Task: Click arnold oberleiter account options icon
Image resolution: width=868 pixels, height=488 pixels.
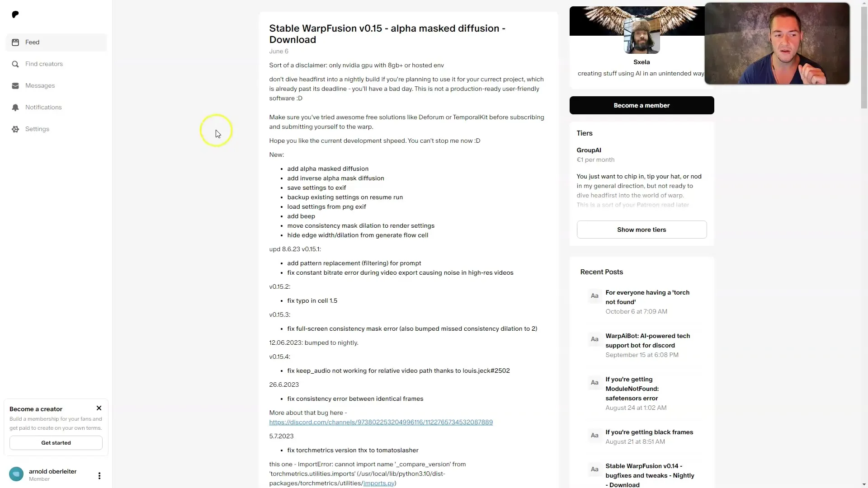Action: tap(99, 475)
